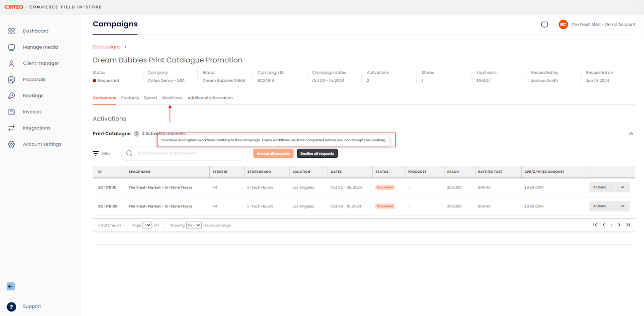Open the Integrations arrows icon
The image size is (644, 316).
[12, 128]
